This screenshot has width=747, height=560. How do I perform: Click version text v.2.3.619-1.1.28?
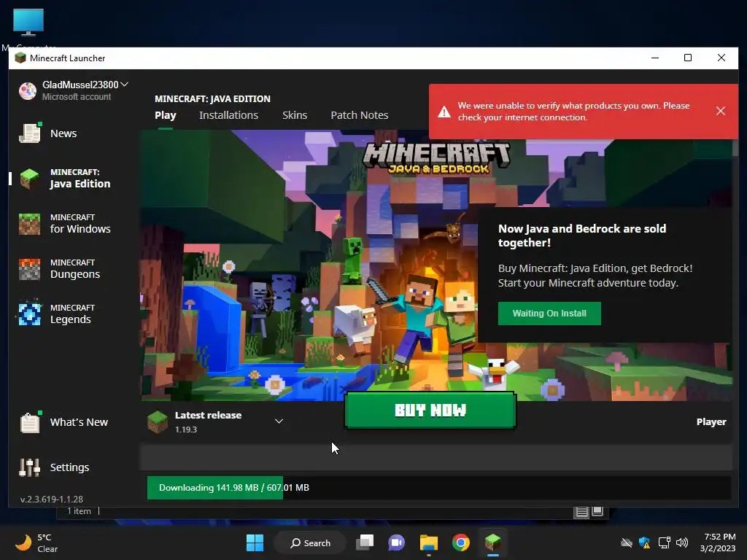tap(52, 499)
